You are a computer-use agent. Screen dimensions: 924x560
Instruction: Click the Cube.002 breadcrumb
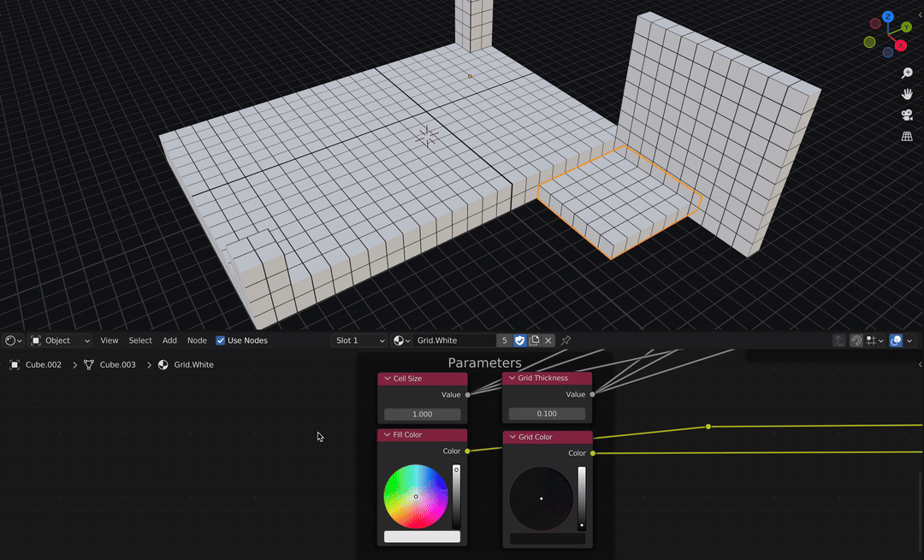[x=36, y=364]
